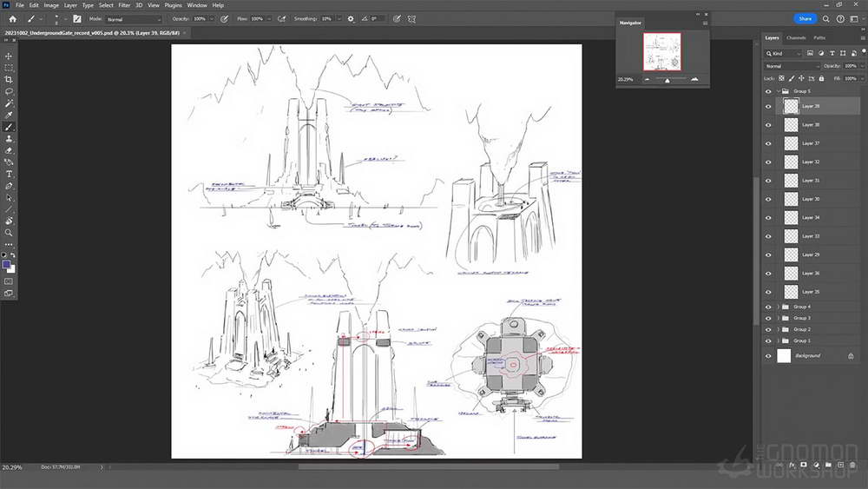Viewport: 868px width, 489px height.
Task: Click the foreground color swatch
Action: coord(6,265)
